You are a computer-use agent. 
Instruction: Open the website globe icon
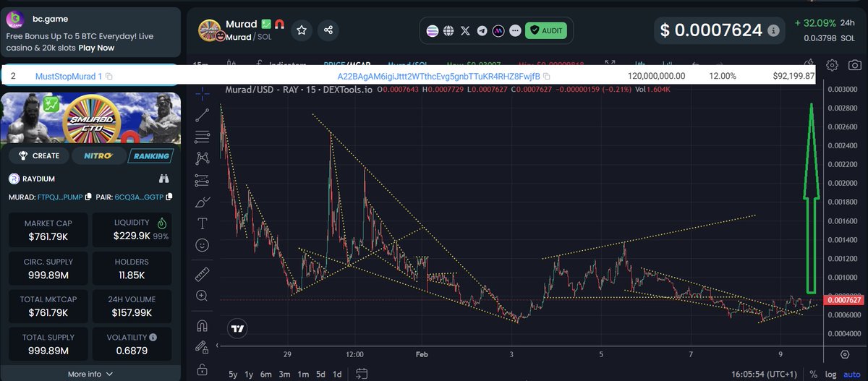448,31
